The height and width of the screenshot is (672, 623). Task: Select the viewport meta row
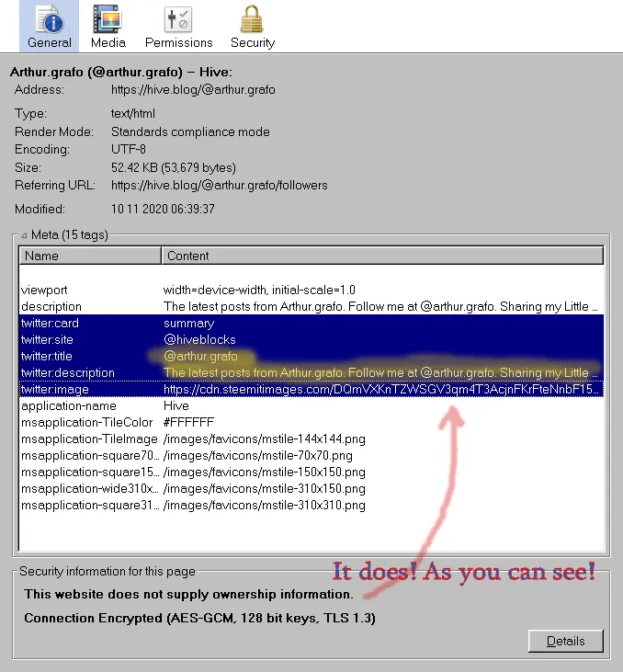311,290
